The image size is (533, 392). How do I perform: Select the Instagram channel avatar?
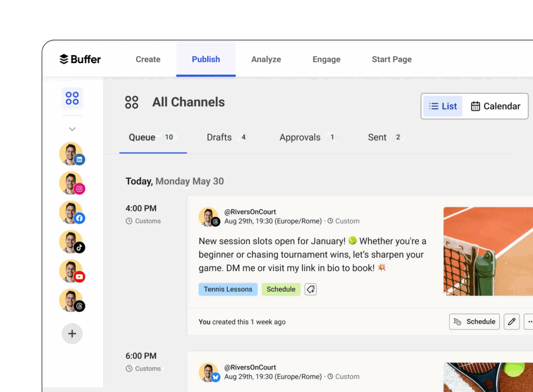coord(72,183)
